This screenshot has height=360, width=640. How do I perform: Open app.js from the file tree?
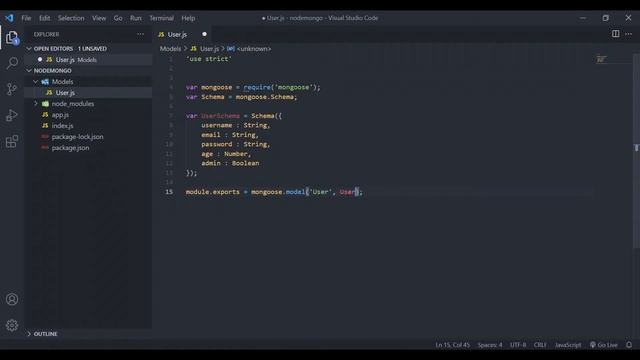60,115
